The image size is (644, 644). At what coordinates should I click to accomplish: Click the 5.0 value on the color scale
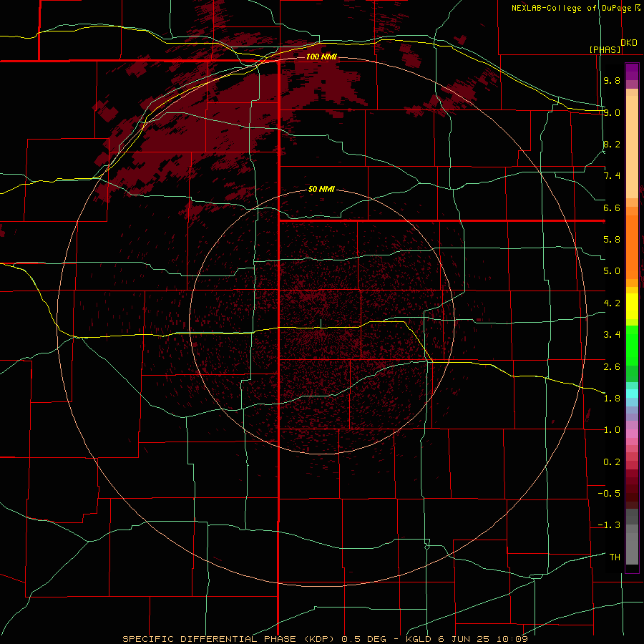tap(612, 271)
